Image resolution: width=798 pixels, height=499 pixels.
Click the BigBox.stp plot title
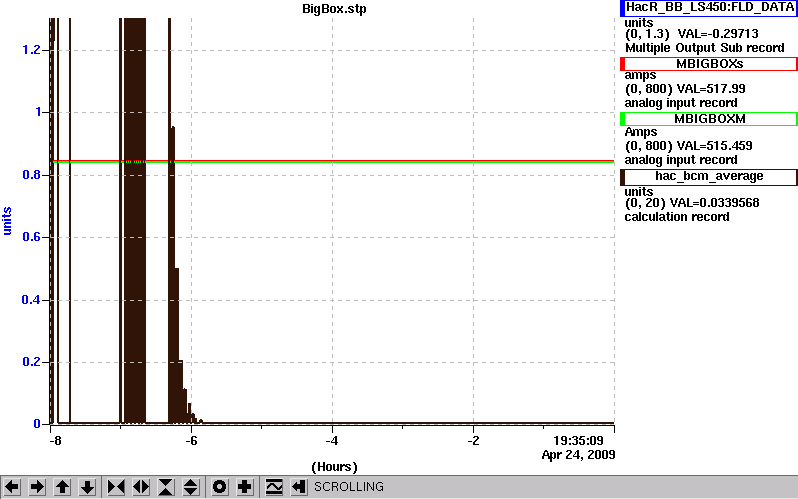(334, 9)
